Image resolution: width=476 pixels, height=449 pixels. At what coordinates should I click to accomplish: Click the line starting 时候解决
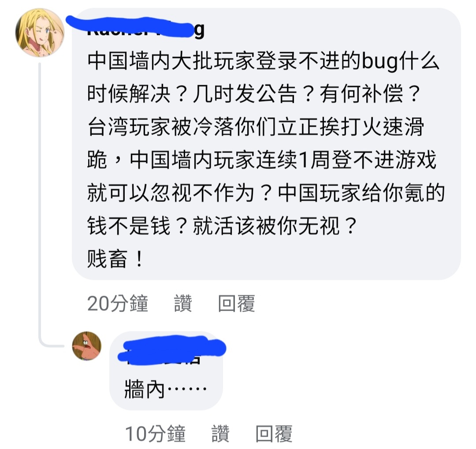(x=254, y=94)
